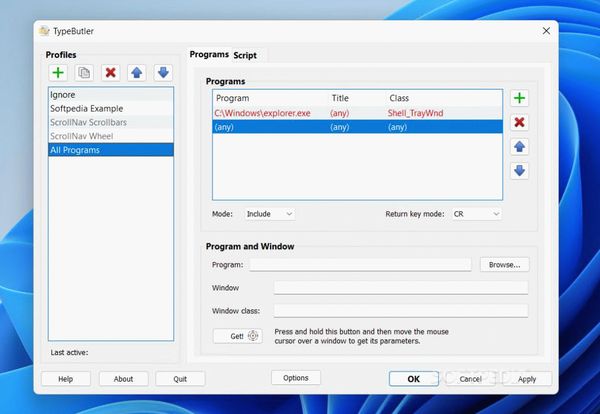Screen dimensions: 600x414
Task: Open the Return key mode dropdown
Action: (476, 214)
